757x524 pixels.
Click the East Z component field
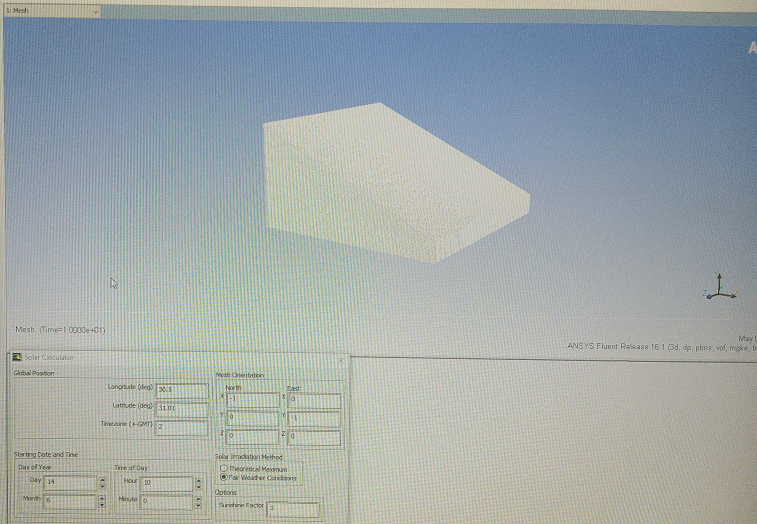(314, 437)
